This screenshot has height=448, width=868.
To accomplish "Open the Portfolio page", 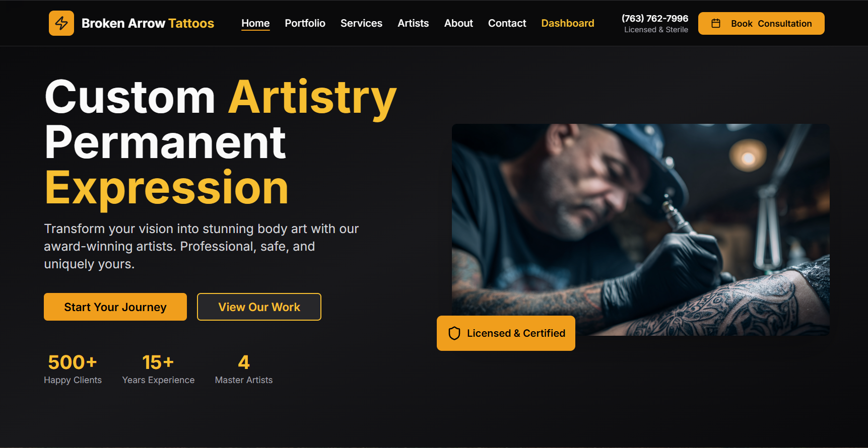I will (305, 23).
